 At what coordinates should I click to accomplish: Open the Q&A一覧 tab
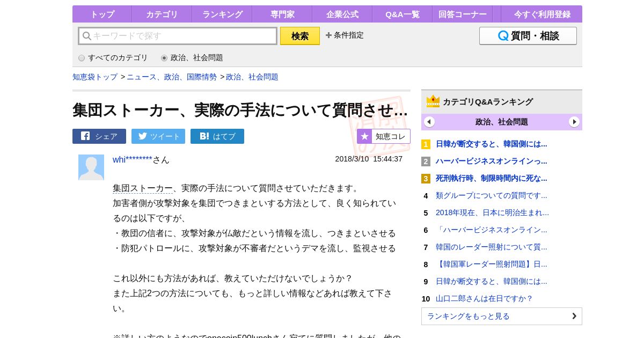coord(402,14)
